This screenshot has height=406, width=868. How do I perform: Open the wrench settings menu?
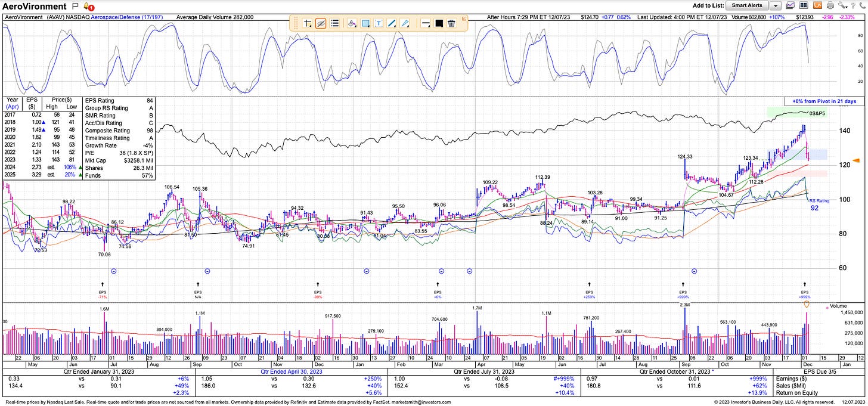coord(842,5)
